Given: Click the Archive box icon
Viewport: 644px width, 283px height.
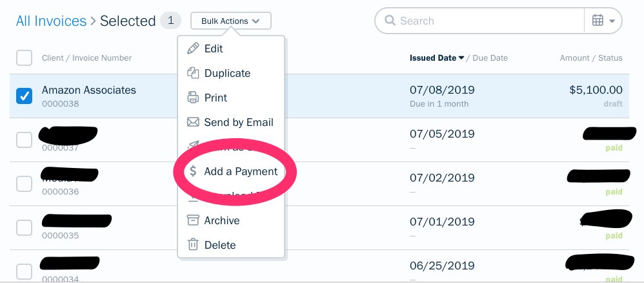Looking at the screenshot, I should point(193,220).
